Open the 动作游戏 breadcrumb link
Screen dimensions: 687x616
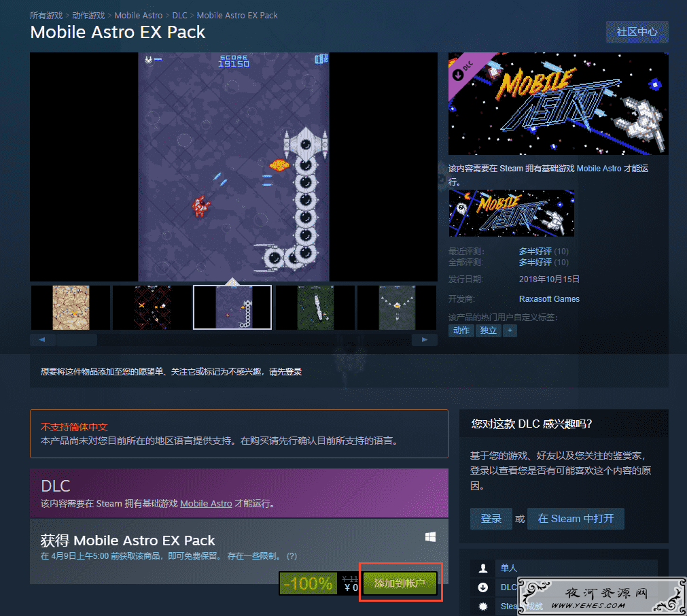[x=88, y=16]
